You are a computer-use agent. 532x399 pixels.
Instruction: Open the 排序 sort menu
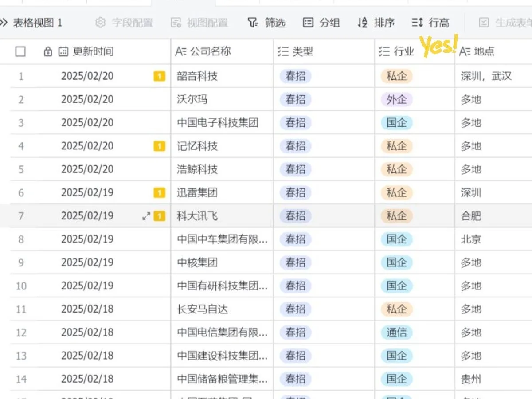[376, 23]
